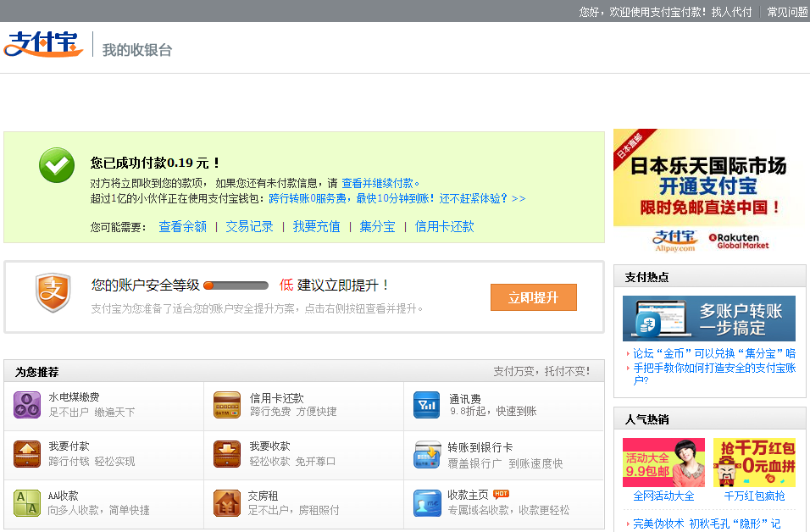Screen dimensions: 810x532
Task: Click the HOT badge beside 收款主页
Action: 501,494
